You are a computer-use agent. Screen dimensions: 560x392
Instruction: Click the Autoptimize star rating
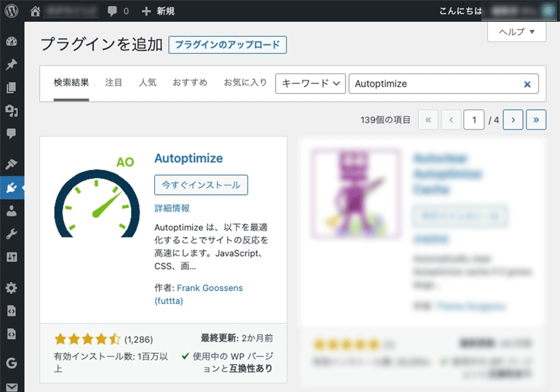[87, 339]
